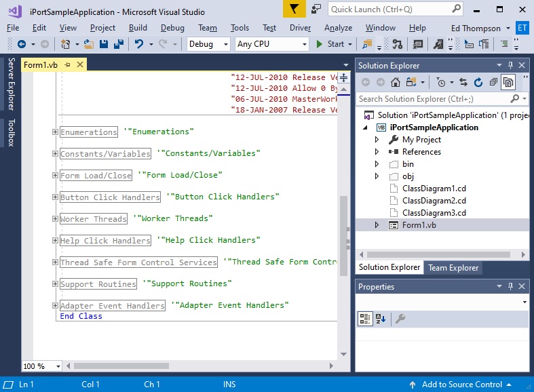Expand the Button Click Handlers region
Screen dimensions: 534x392
pyautogui.click(x=55, y=197)
